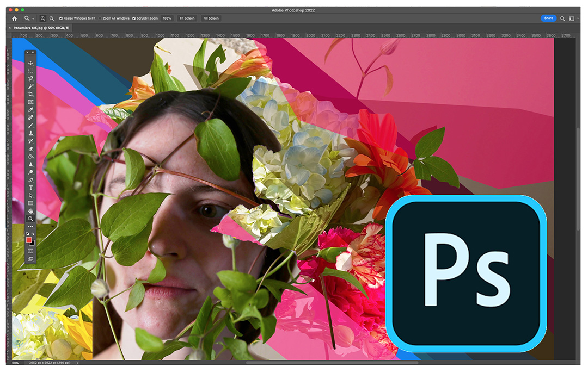Select the Path Selection arrow tool
The width and height of the screenshot is (588, 373).
click(30, 196)
